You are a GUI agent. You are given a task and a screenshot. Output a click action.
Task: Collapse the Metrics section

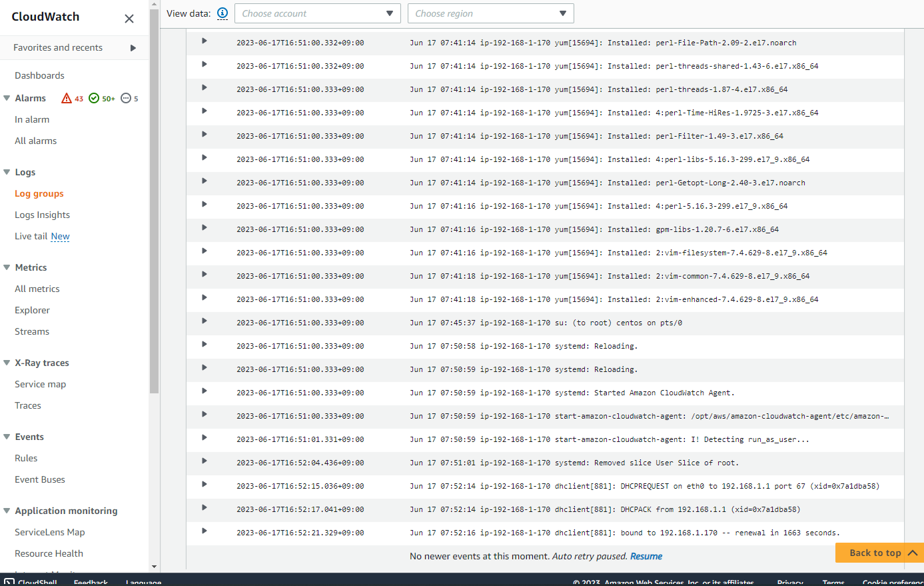point(7,267)
